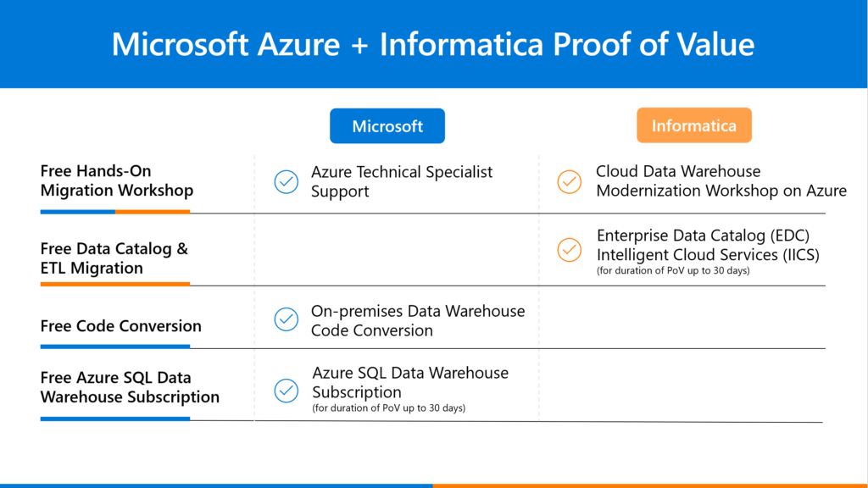Viewport: 868px width, 488px height.
Task: Click the blue-orange underline below Free Hands-On Migration Workshop
Action: [x=115, y=212]
